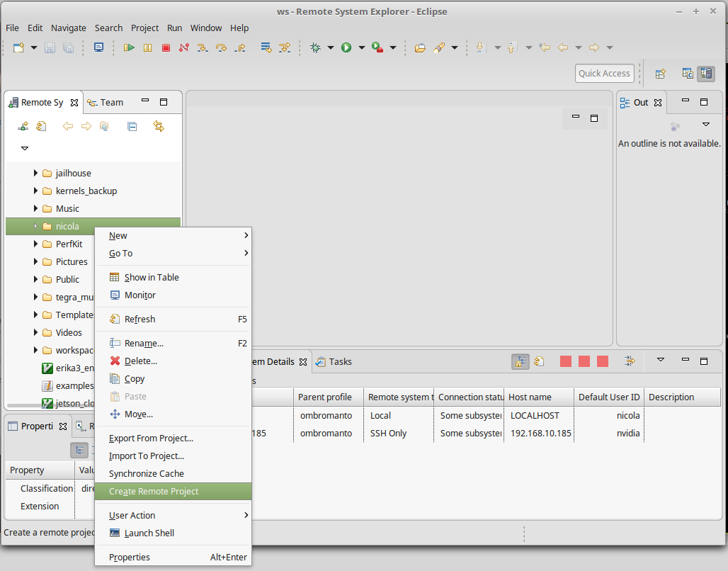728x571 pixels.
Task: Click the new connection icon in Remote Systems view
Action: click(x=23, y=126)
